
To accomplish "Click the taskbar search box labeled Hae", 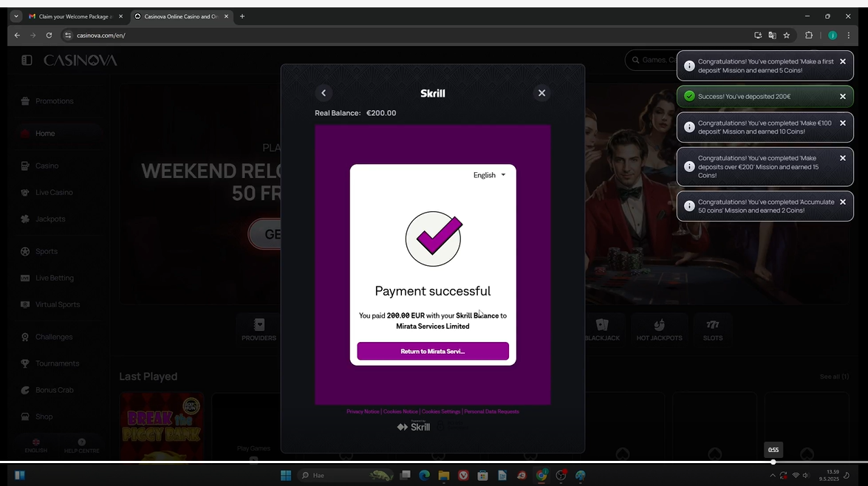I will point(346,475).
